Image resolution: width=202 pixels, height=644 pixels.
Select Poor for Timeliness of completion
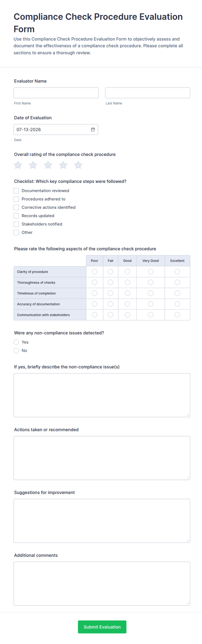[95, 293]
